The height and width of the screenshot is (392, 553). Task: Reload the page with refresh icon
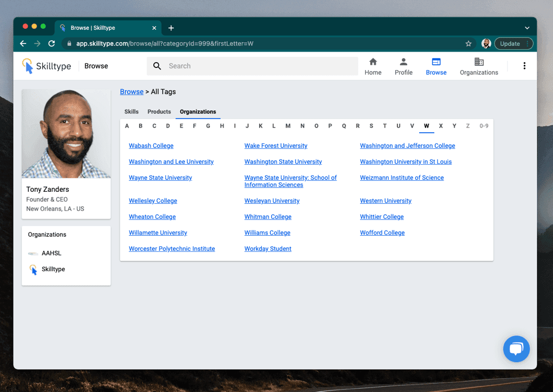(x=52, y=43)
